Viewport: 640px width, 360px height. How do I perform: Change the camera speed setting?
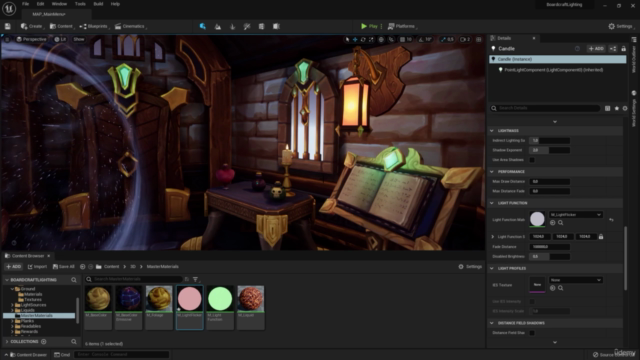(465, 40)
